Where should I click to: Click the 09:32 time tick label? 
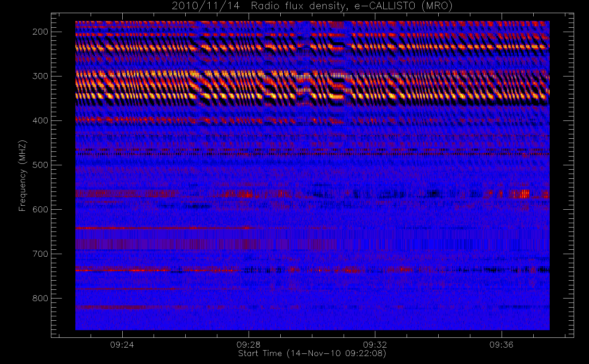(375, 344)
